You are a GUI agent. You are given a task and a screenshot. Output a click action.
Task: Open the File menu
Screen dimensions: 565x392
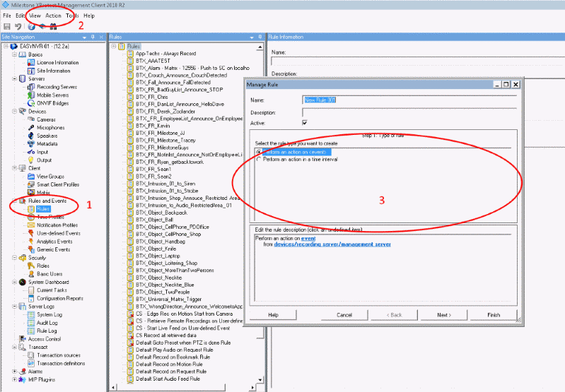click(x=7, y=16)
